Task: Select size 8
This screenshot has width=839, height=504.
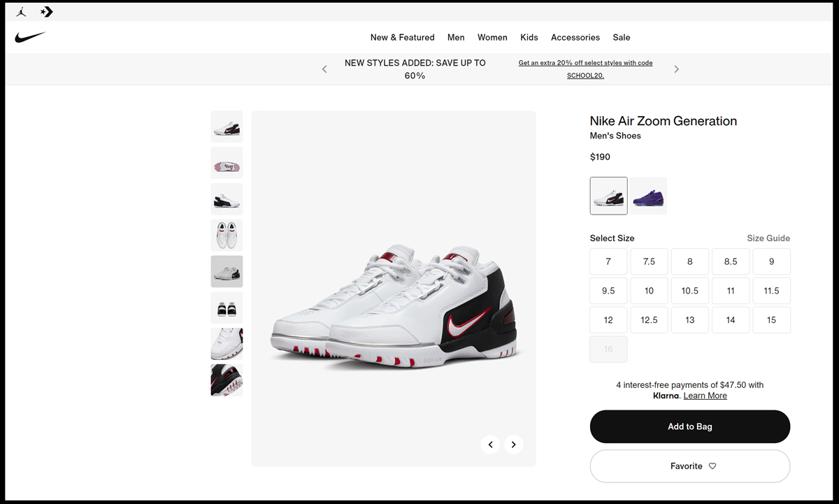Action: (690, 261)
